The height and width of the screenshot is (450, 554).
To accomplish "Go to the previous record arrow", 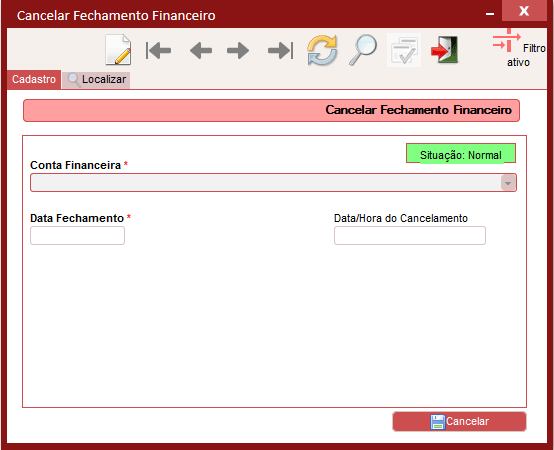I will pos(201,51).
